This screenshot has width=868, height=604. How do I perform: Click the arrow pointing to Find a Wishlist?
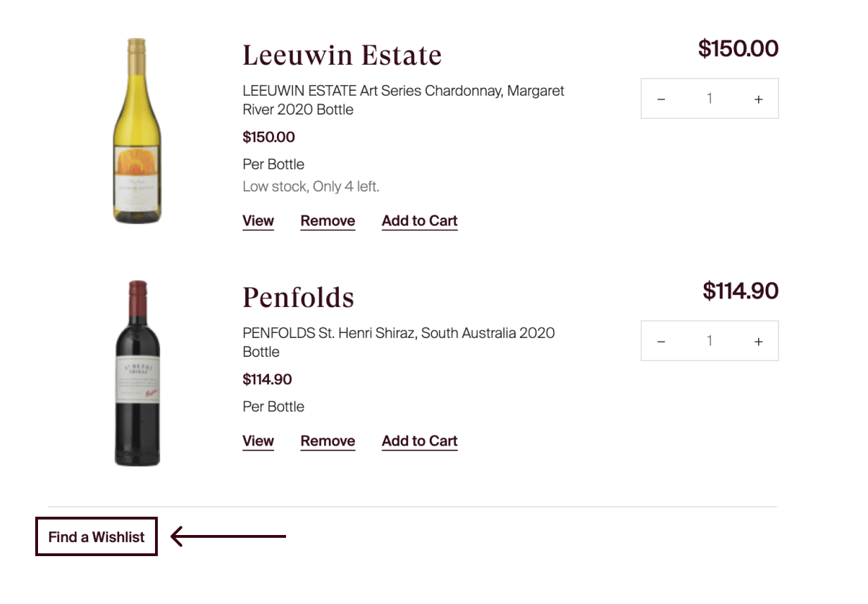(228, 536)
